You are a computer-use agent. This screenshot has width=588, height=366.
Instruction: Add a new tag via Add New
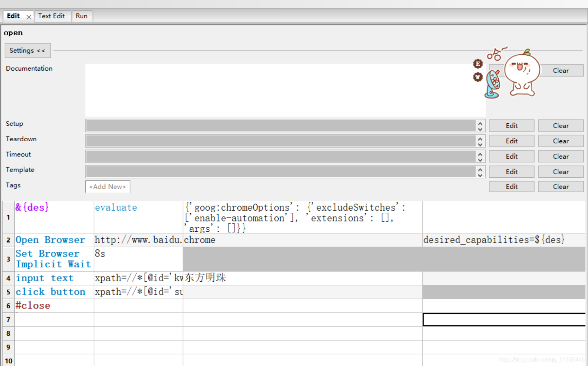coord(107,187)
